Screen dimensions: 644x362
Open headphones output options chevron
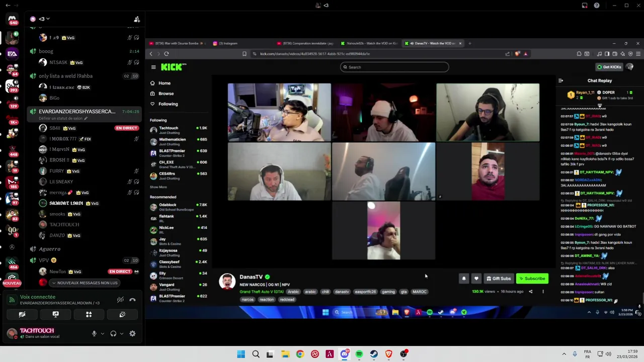click(121, 333)
